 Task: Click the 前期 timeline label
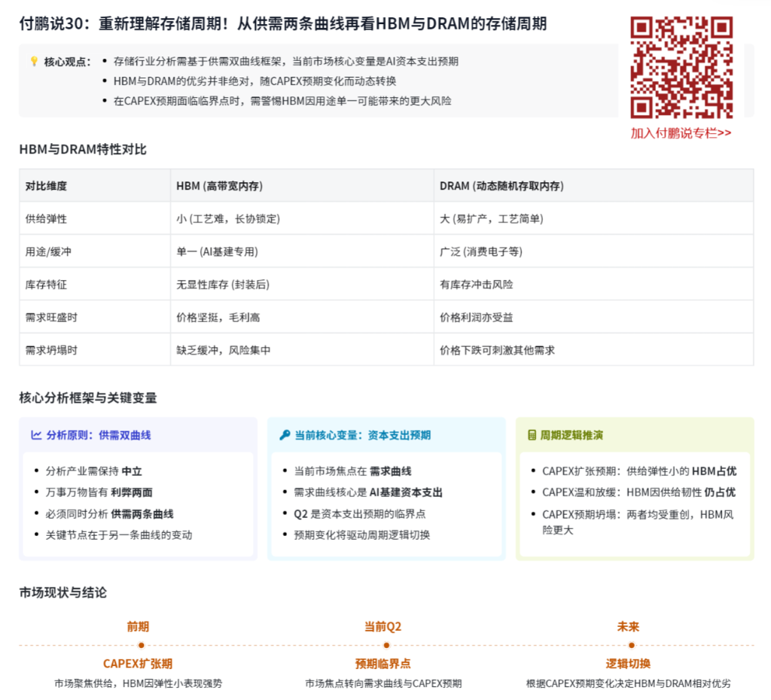pyautogui.click(x=138, y=627)
